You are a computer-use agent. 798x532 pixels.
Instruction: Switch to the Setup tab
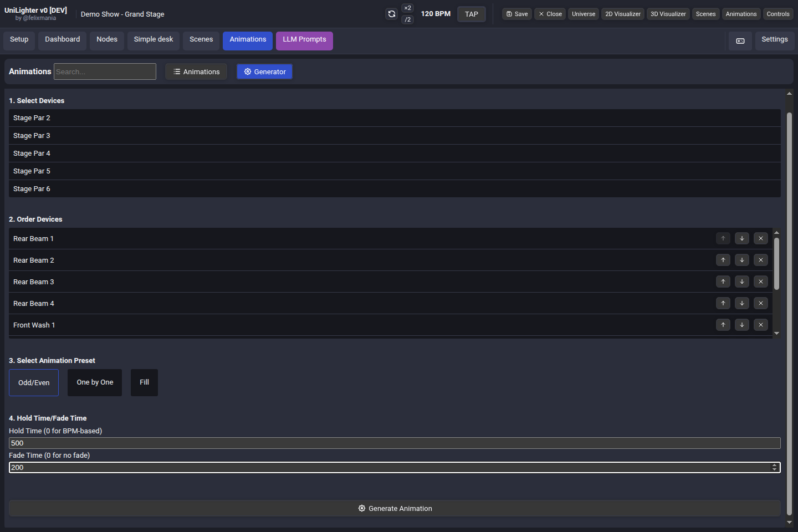[x=19, y=40]
